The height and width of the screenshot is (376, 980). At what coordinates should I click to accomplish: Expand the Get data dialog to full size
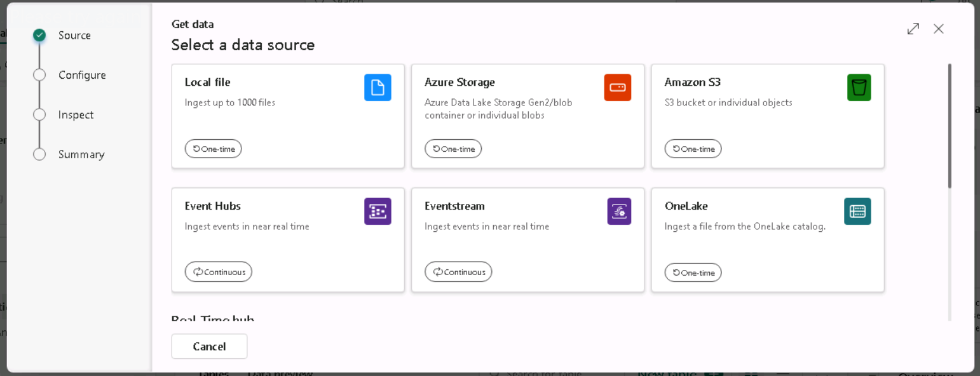(x=913, y=29)
